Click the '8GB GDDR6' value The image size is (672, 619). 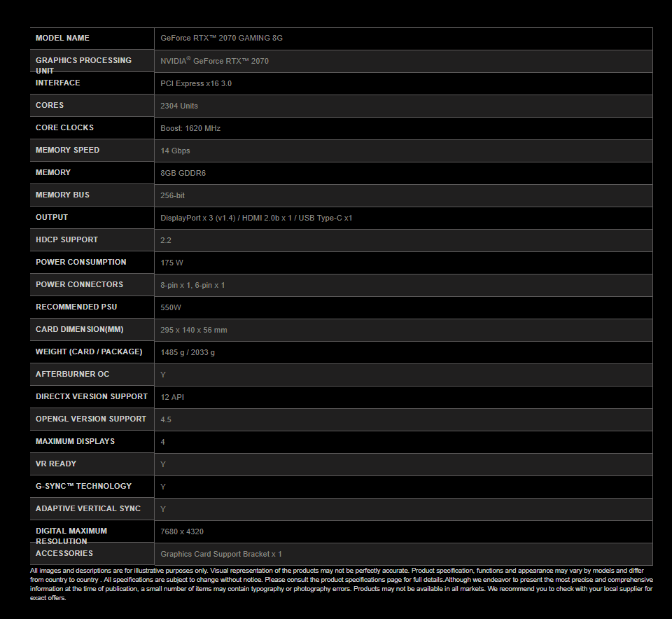point(183,173)
